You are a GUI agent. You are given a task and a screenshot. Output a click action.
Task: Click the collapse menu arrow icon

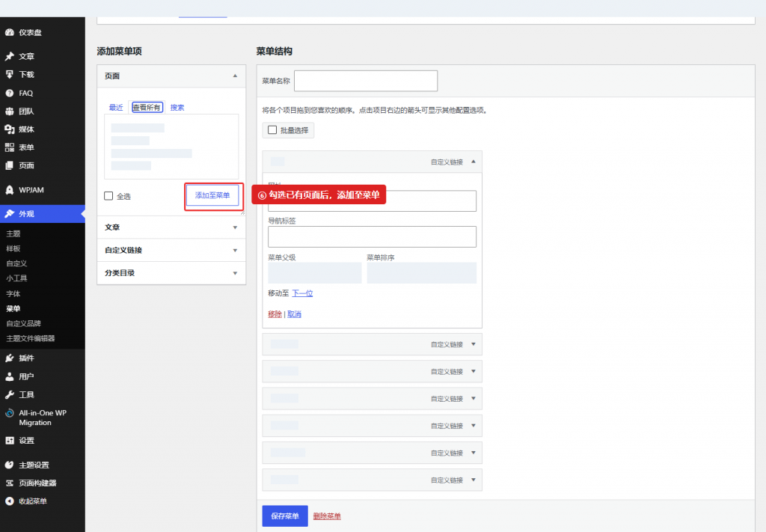(9, 501)
